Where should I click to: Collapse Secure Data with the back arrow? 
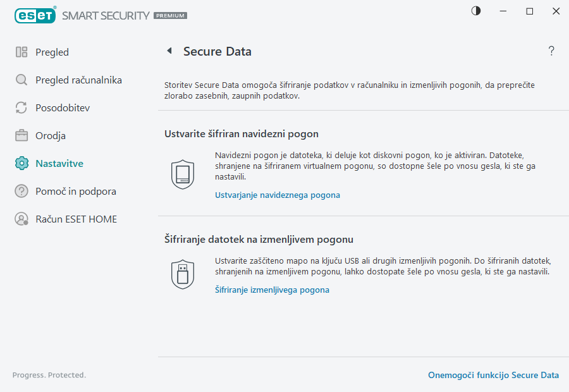(x=168, y=51)
